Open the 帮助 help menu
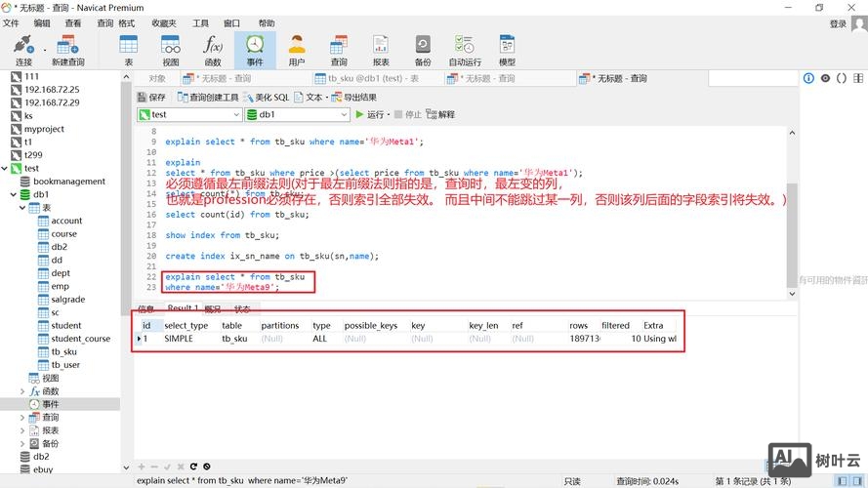Image resolution: width=868 pixels, height=488 pixels. [x=267, y=23]
